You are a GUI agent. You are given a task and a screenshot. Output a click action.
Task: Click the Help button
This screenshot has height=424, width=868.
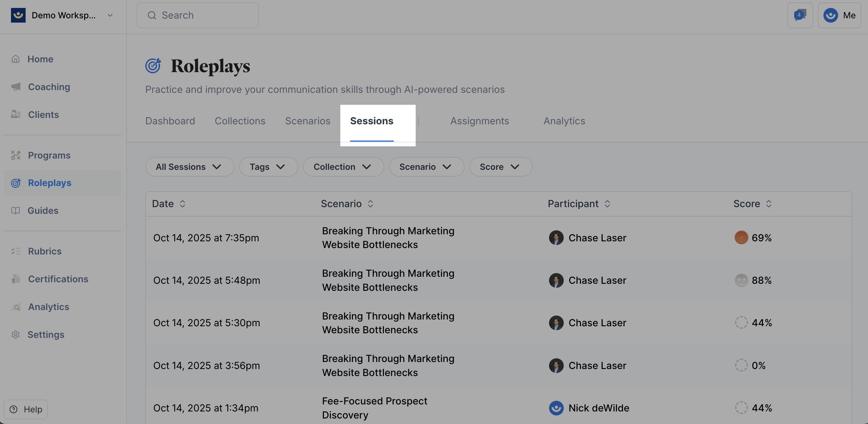[x=26, y=409]
